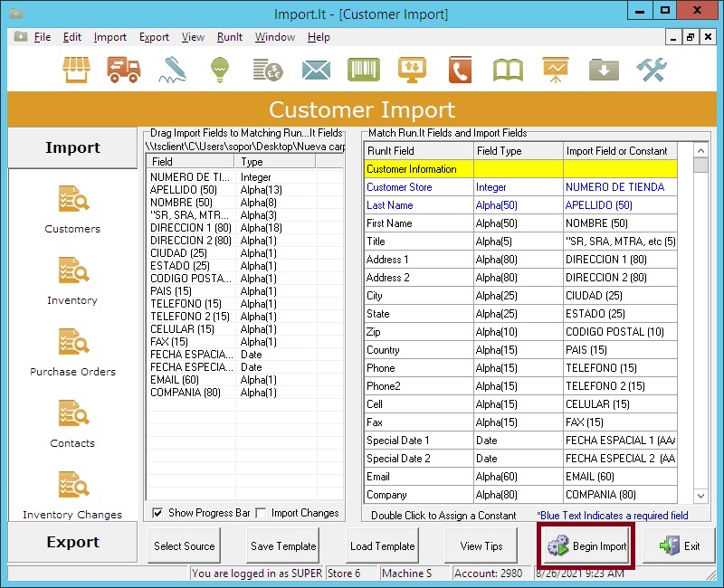
Task: Click the Special Date 1 field cell
Action: 418,441
